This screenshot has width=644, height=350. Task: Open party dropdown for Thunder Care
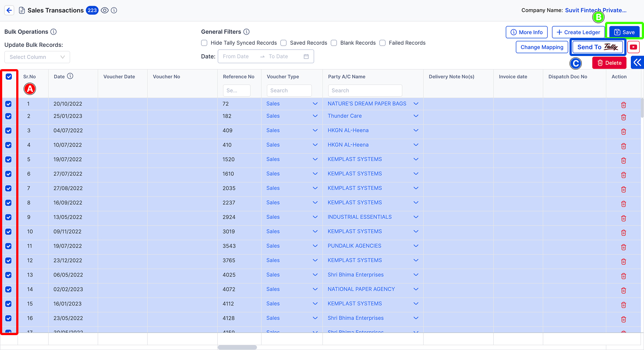click(x=416, y=116)
